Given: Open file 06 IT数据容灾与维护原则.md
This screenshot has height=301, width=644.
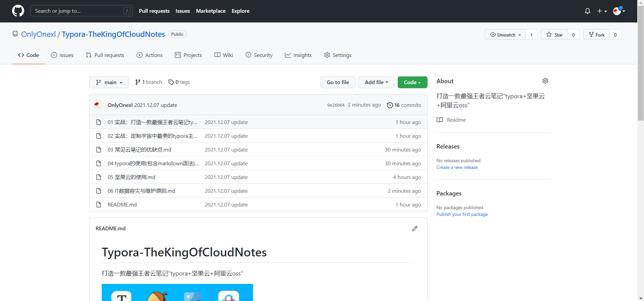Looking at the screenshot, I should [x=141, y=191].
